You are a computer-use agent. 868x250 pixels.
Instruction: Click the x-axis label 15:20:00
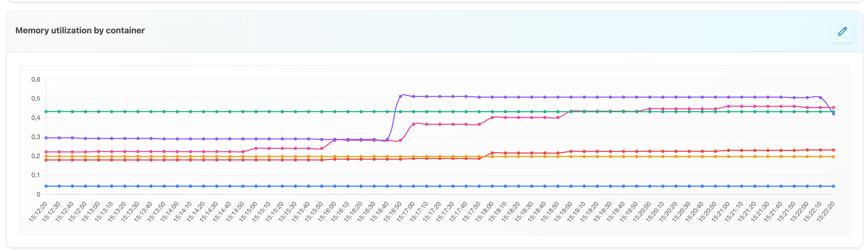click(x=642, y=212)
